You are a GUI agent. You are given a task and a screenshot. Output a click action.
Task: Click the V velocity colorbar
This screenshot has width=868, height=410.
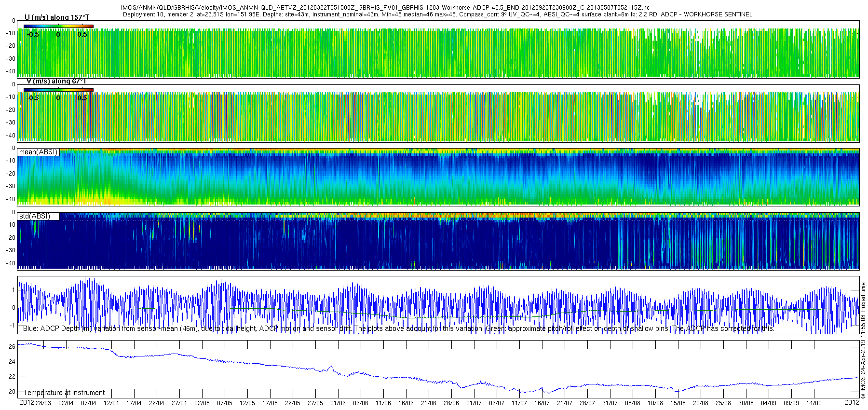(58, 90)
